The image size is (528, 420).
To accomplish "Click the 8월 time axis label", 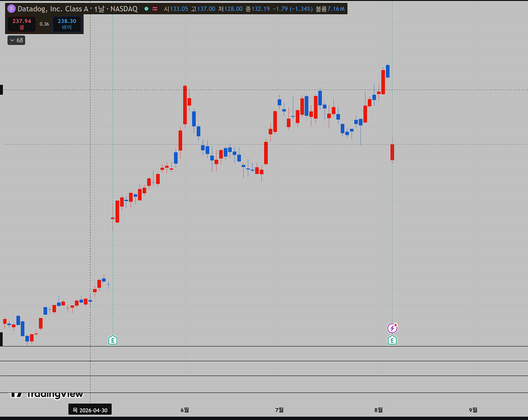I will pos(378,410).
